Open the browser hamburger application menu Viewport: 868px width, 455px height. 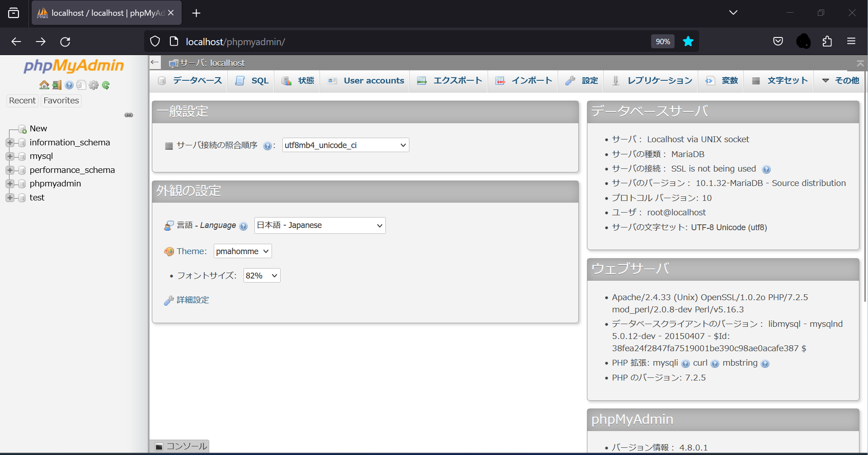coord(851,42)
